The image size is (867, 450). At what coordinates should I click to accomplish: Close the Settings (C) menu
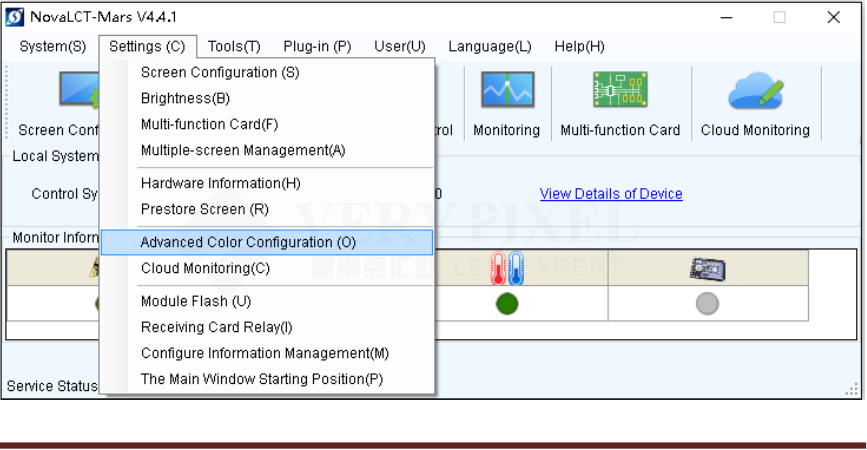click(x=147, y=46)
